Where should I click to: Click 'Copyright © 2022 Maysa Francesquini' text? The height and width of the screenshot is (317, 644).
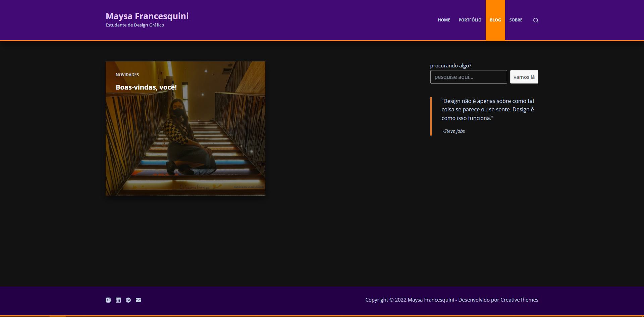tap(410, 300)
